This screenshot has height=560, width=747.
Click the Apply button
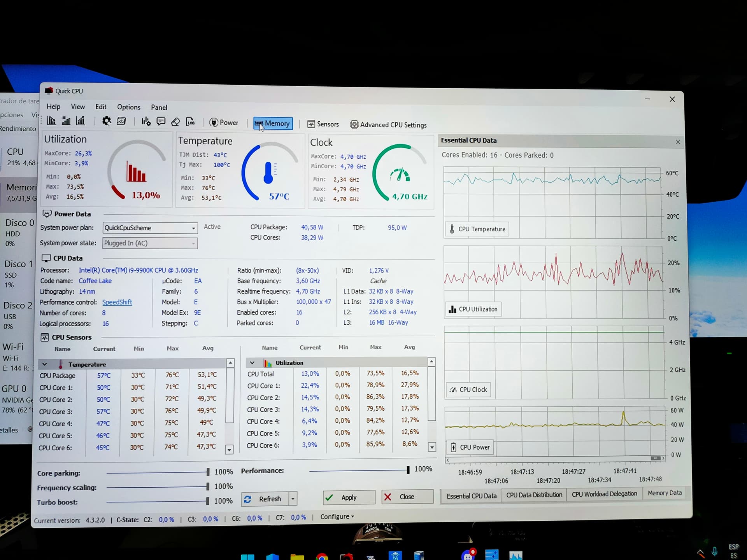pos(349,497)
